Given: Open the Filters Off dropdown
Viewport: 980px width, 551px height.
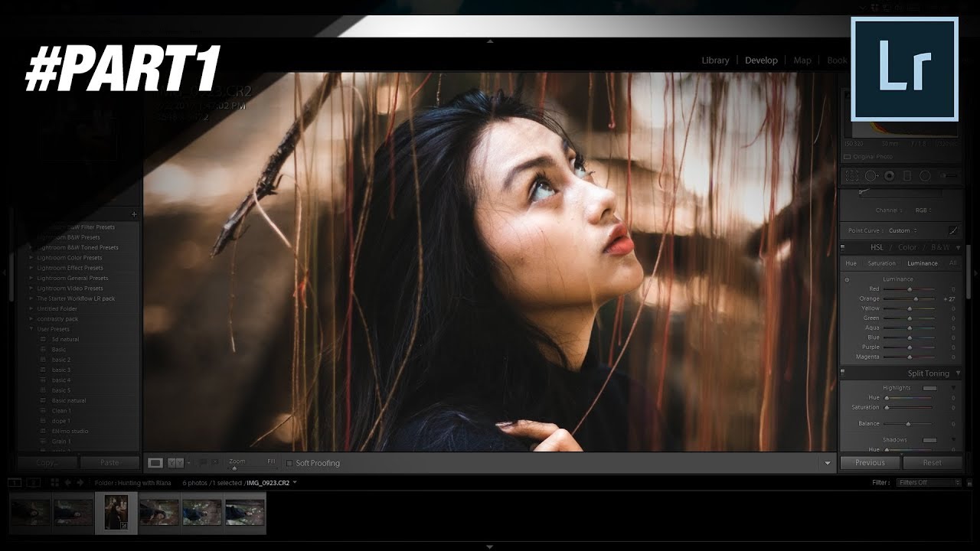Looking at the screenshot, I should (x=929, y=483).
